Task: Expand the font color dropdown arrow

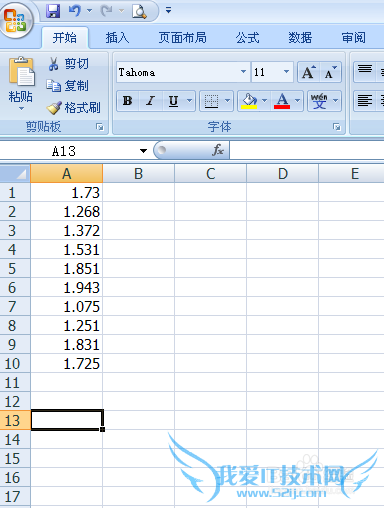Action: tap(298, 101)
